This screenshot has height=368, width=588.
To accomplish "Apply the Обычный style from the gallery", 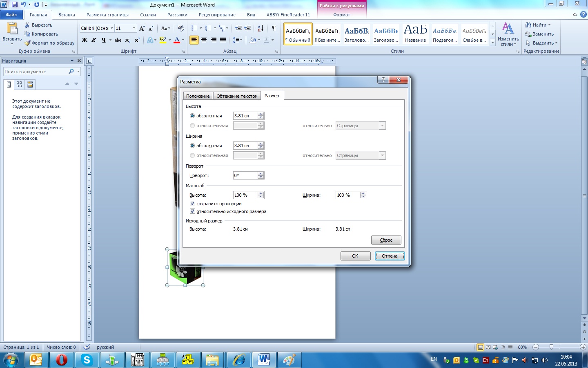I will (x=298, y=34).
